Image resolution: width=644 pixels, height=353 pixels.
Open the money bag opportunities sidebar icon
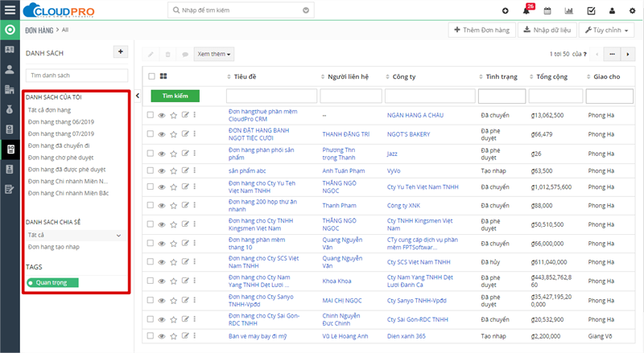point(10,109)
